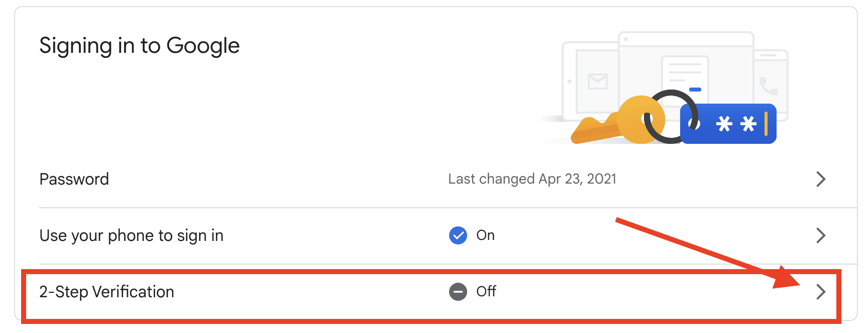This screenshot has width=868, height=333.
Task: Click the "On" status text
Action: [485, 235]
